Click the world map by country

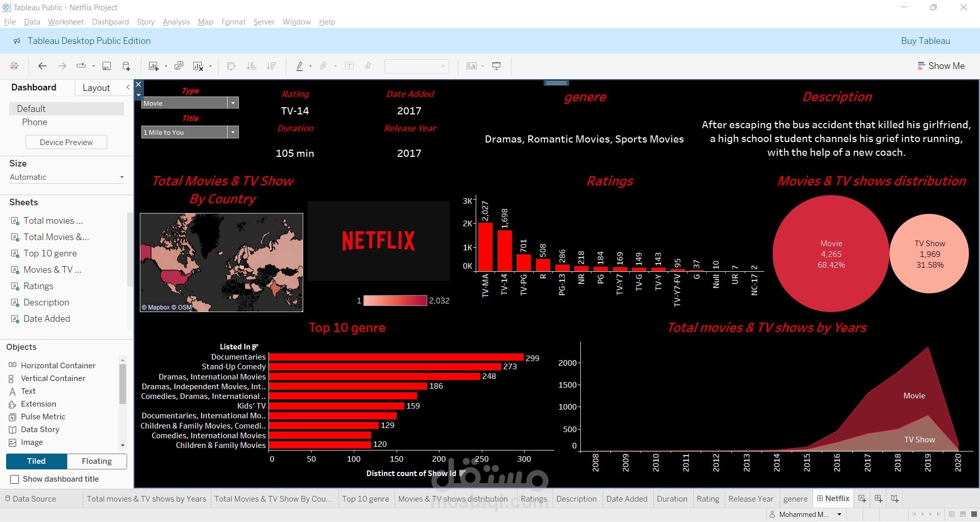pos(222,263)
